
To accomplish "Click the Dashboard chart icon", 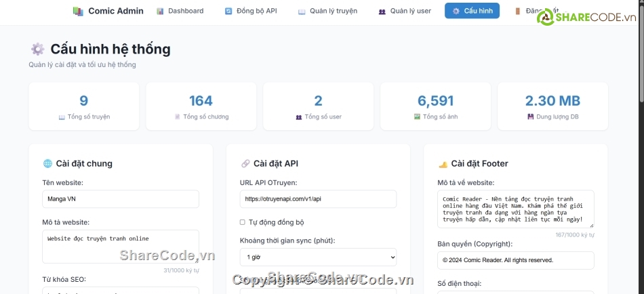I will pos(160,11).
